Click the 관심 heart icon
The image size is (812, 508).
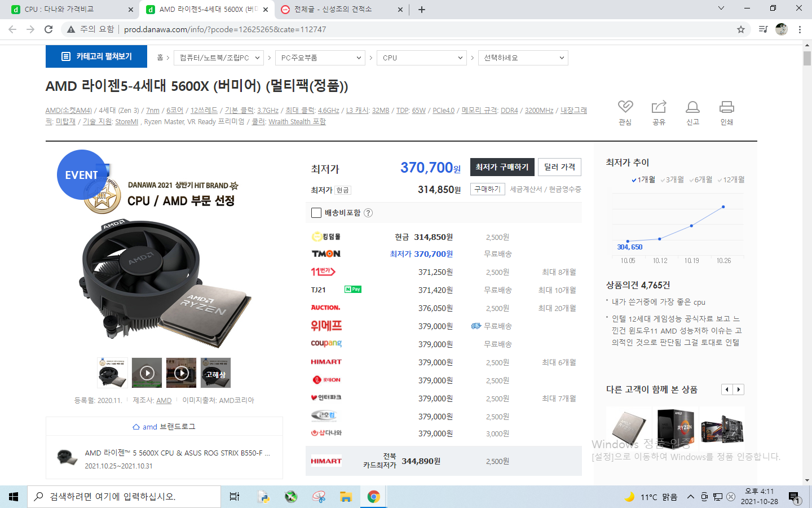[625, 107]
